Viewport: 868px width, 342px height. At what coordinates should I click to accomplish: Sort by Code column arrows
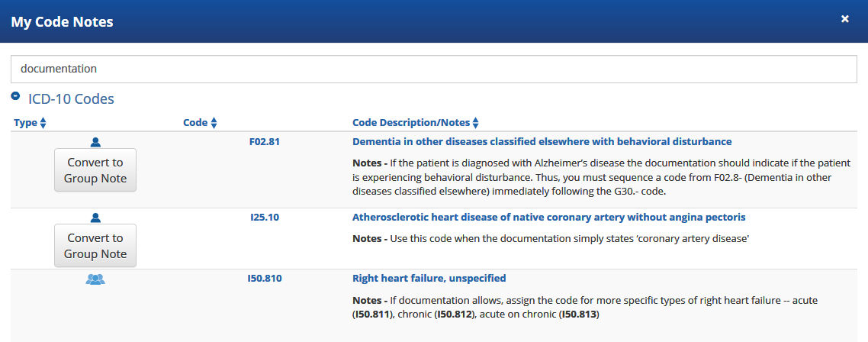tap(214, 123)
